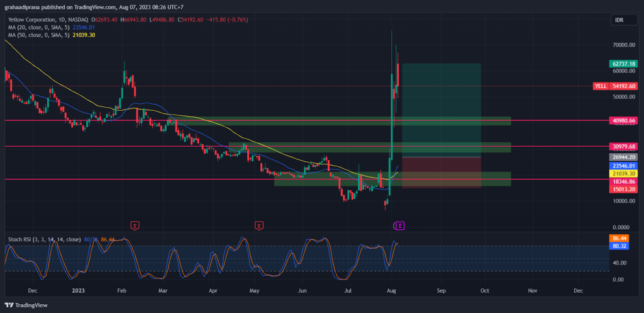
Task: Click the YELL ticker tag on price axis
Action: click(x=601, y=86)
